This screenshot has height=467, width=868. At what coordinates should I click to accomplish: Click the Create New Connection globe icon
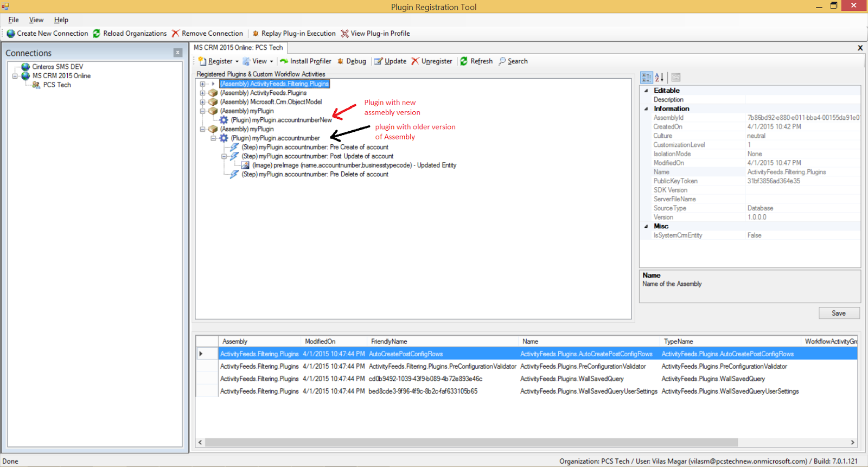tap(11, 34)
